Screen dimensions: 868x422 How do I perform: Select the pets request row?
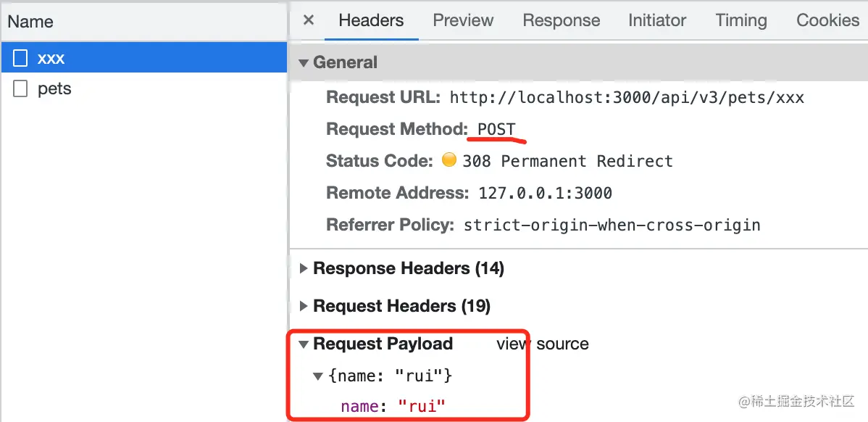point(144,88)
